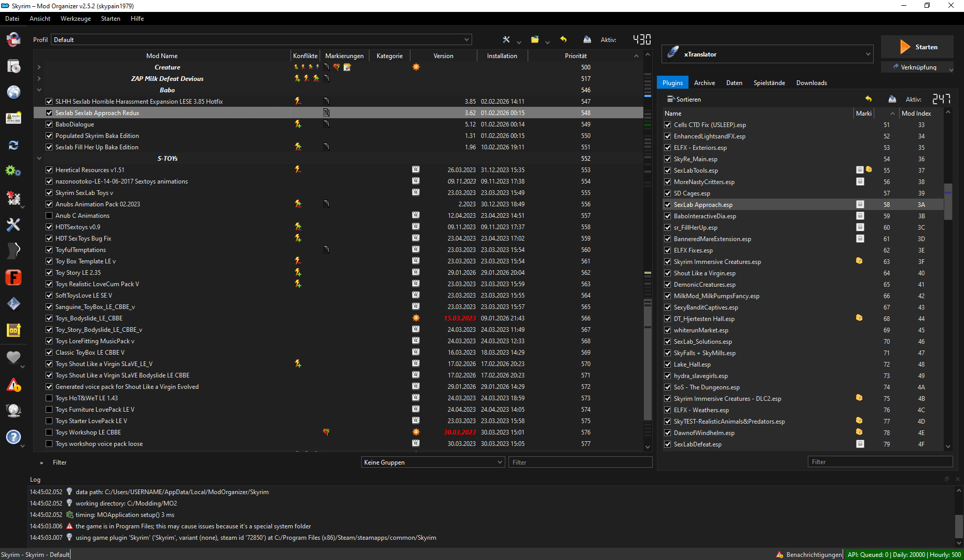Open the warning triangle notifications icon
The height and width of the screenshot is (560, 964).
[x=13, y=385]
